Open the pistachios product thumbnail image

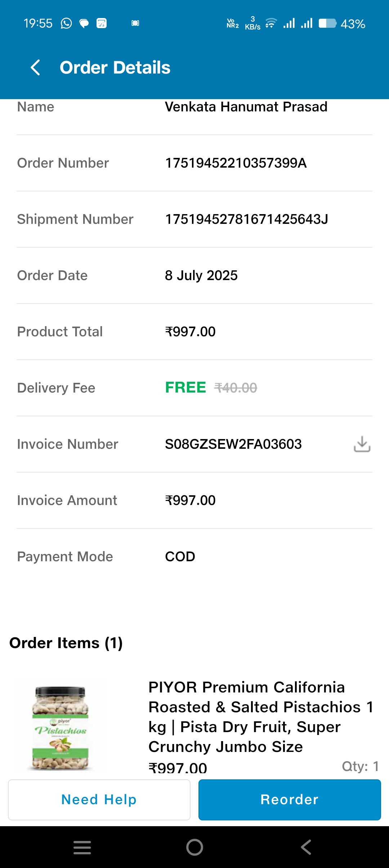coord(61,727)
